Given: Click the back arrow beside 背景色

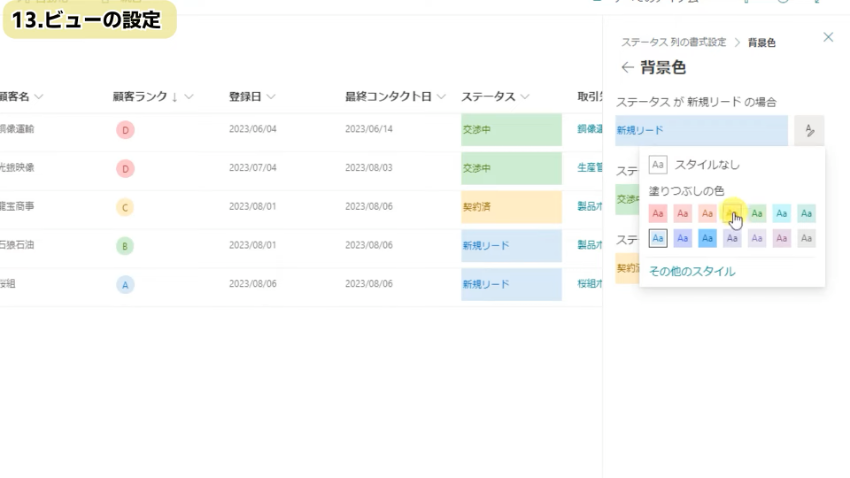Looking at the screenshot, I should click(627, 68).
